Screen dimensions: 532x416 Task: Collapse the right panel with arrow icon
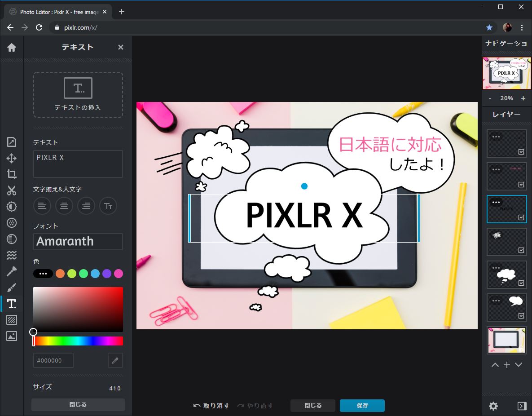point(522,406)
